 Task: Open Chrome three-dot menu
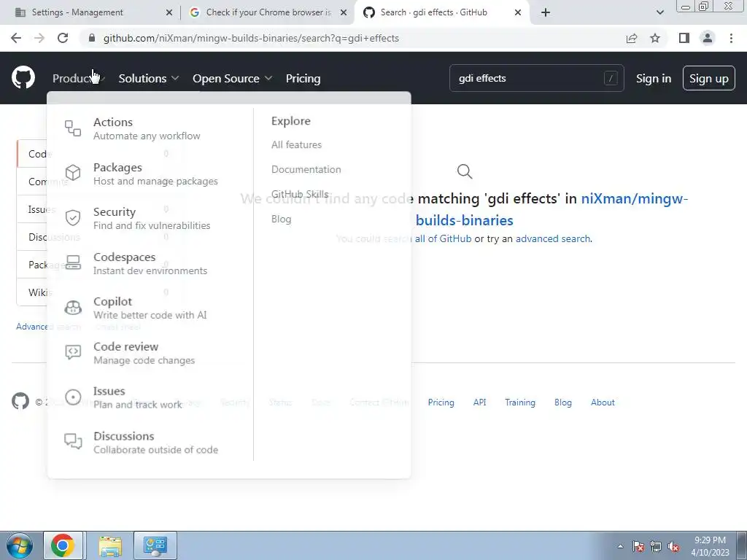click(x=731, y=38)
